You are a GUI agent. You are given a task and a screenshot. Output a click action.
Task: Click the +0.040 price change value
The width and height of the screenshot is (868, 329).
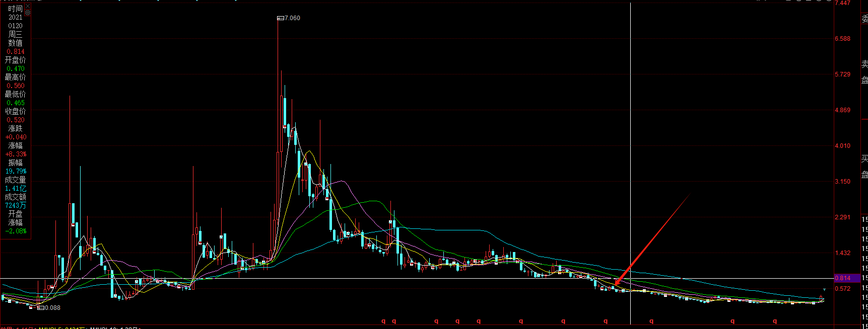[x=16, y=137]
